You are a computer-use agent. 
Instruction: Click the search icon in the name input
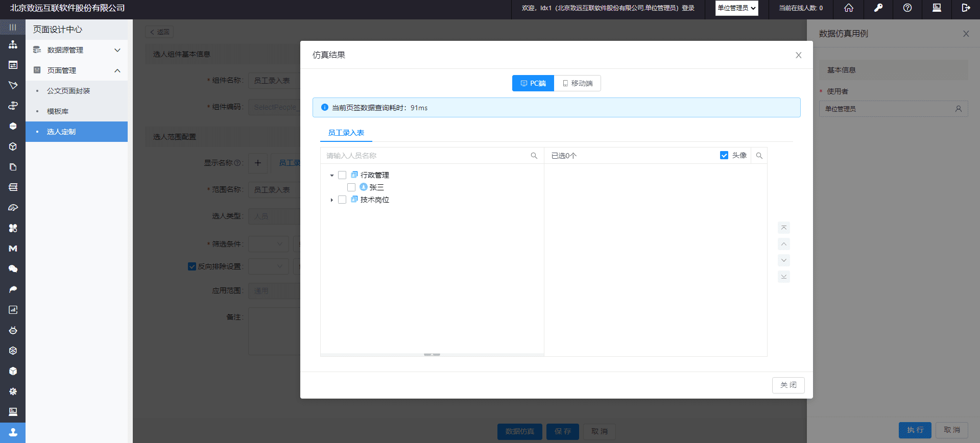(534, 156)
